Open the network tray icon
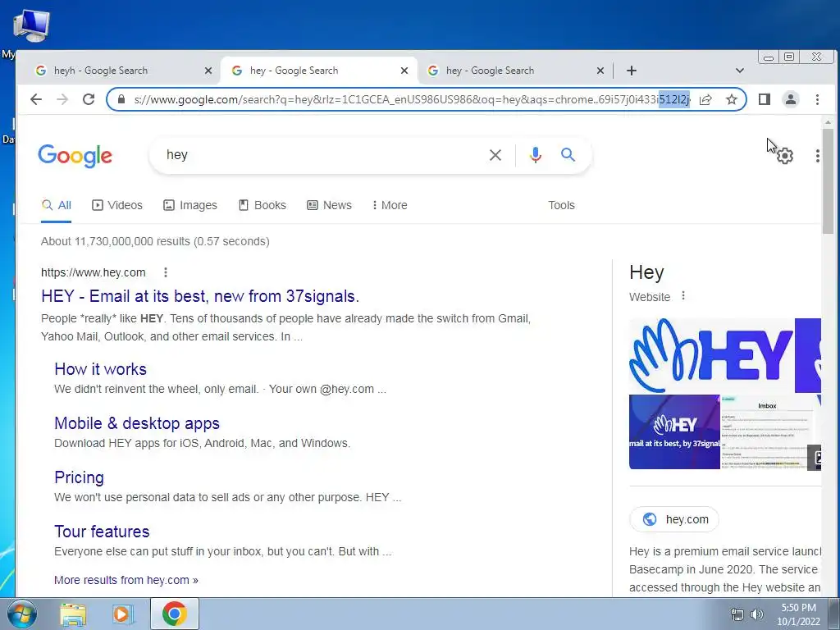This screenshot has width=840, height=630. [x=737, y=614]
